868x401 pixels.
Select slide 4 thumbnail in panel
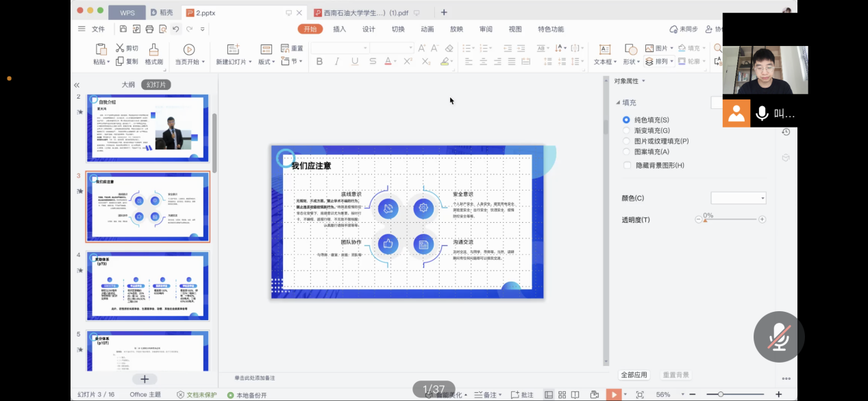(148, 286)
